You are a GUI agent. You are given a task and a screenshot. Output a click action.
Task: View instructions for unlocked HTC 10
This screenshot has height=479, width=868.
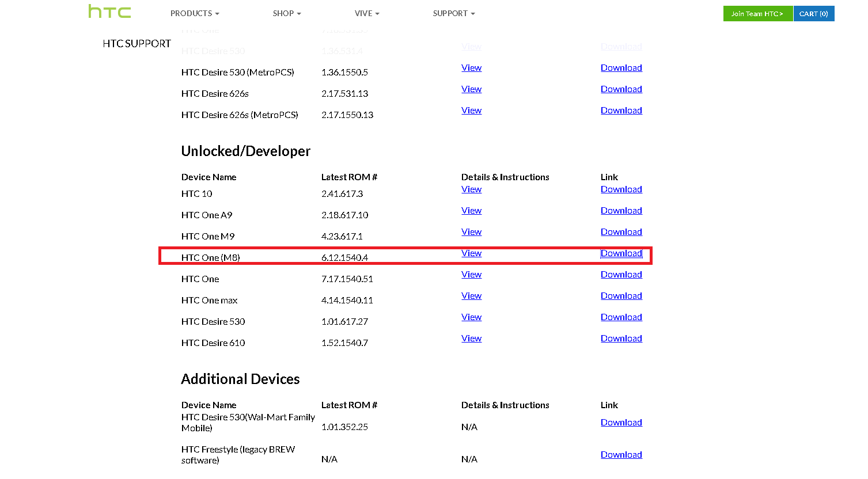pos(471,189)
